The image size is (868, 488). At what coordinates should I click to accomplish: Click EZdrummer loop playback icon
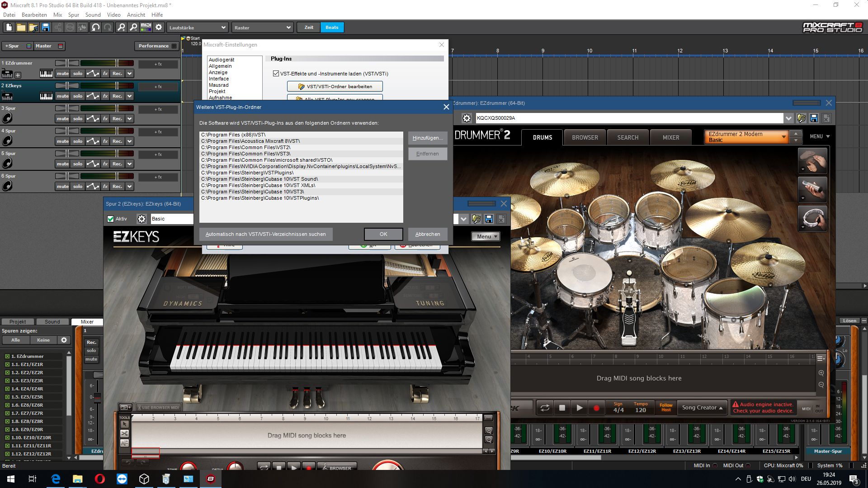tap(545, 408)
